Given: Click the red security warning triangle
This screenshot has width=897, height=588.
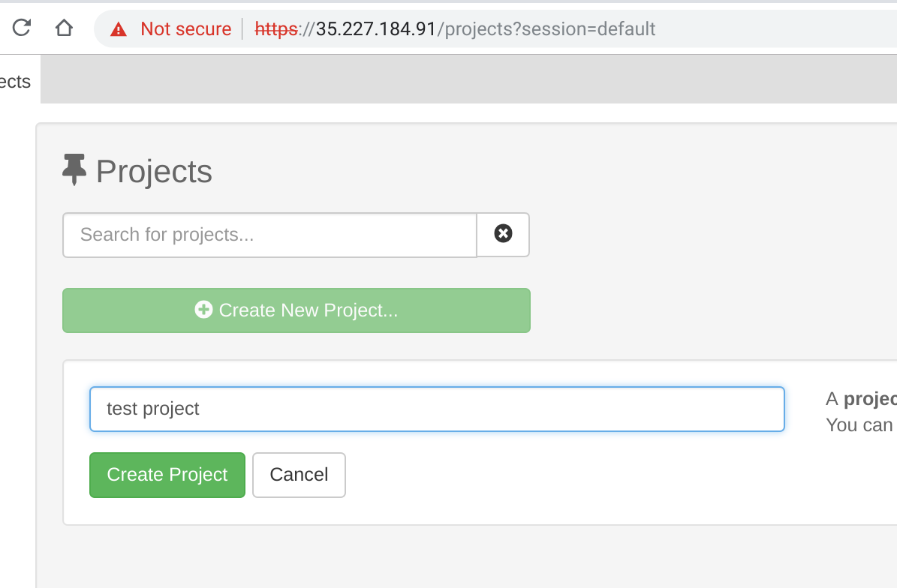Looking at the screenshot, I should pos(119,29).
